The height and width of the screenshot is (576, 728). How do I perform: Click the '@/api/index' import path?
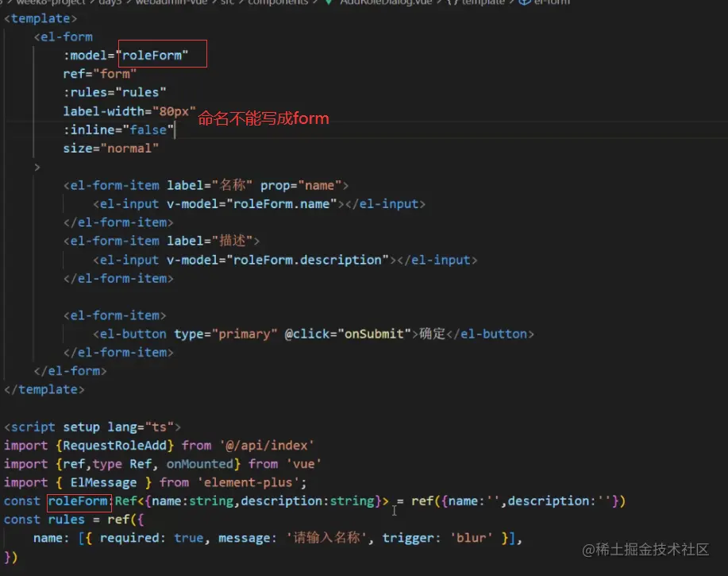click(267, 446)
